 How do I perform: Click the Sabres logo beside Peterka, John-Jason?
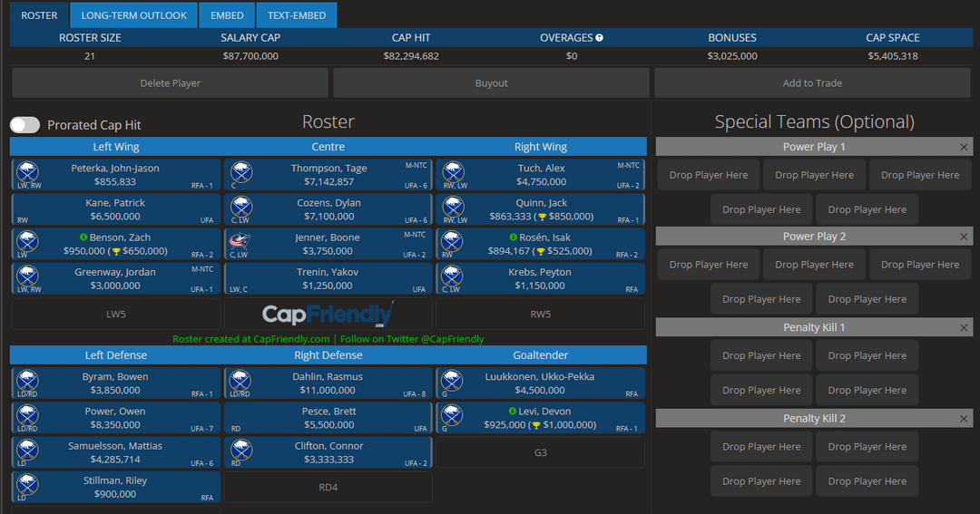(x=27, y=170)
